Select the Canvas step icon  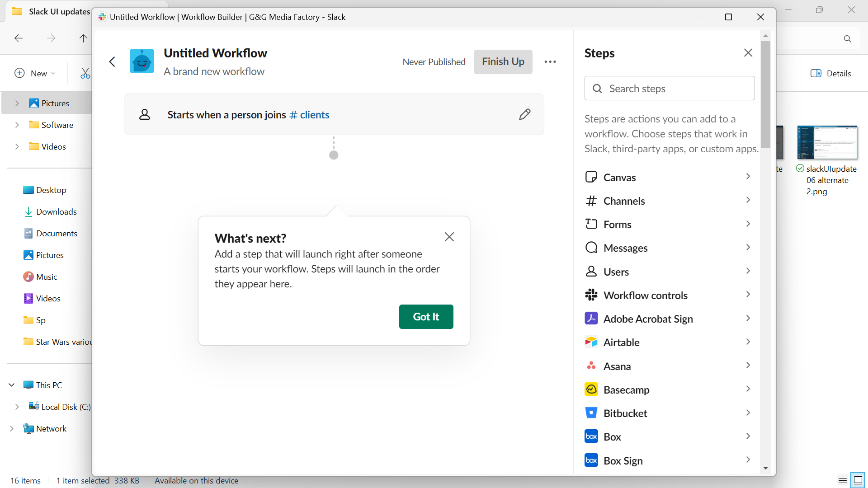(x=591, y=177)
